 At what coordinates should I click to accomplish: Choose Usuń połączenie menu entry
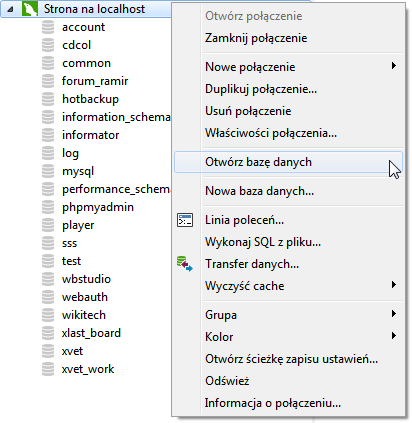point(289,111)
